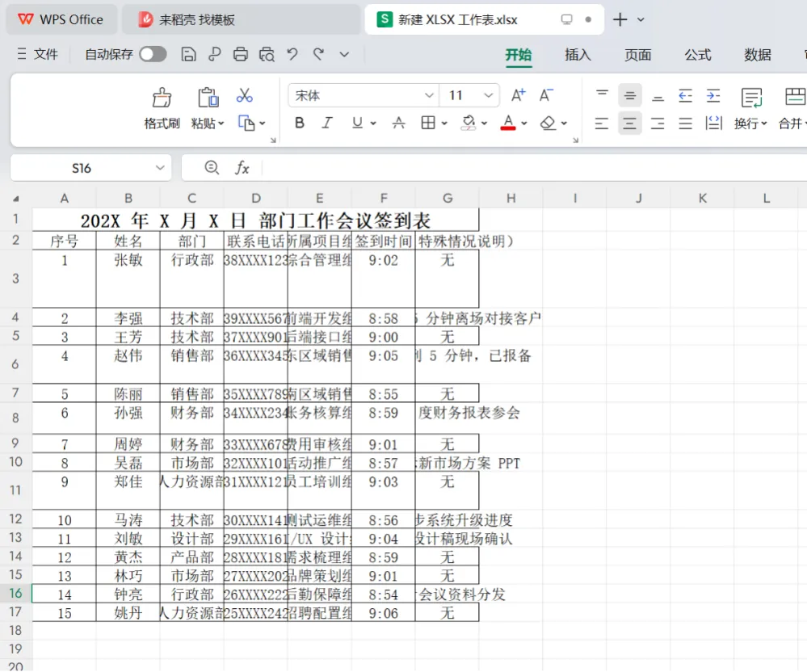Toggle strikethrough formatting
This screenshot has width=807, height=672.
coord(398,123)
